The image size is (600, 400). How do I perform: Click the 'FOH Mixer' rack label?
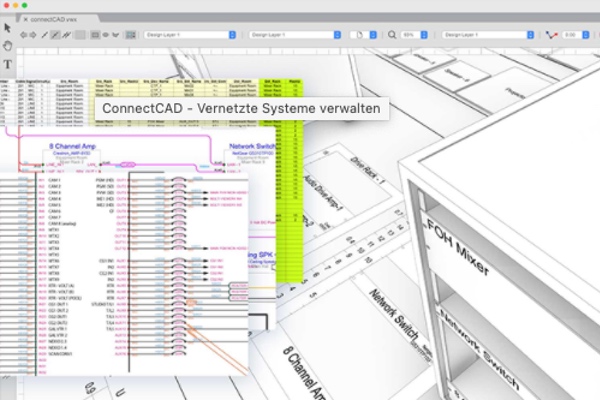coord(458,247)
